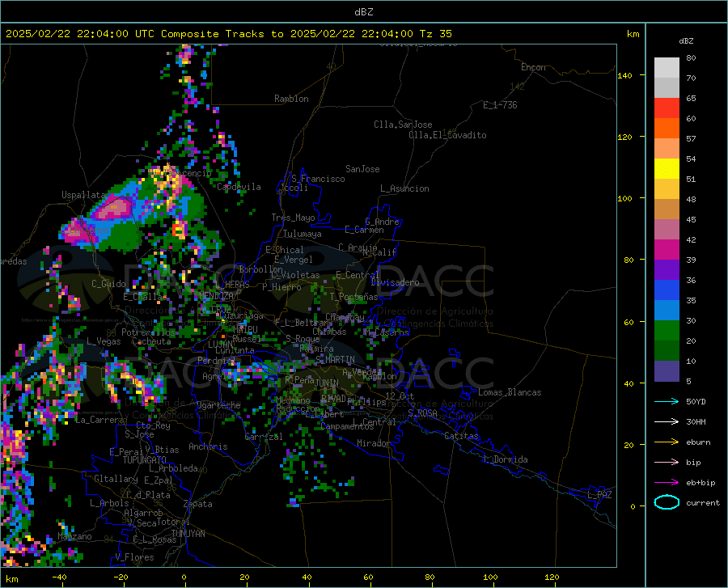Screen dimensions: 728x588
Task: Click the 'E_1-736' map label
Action: pyautogui.click(x=500, y=105)
